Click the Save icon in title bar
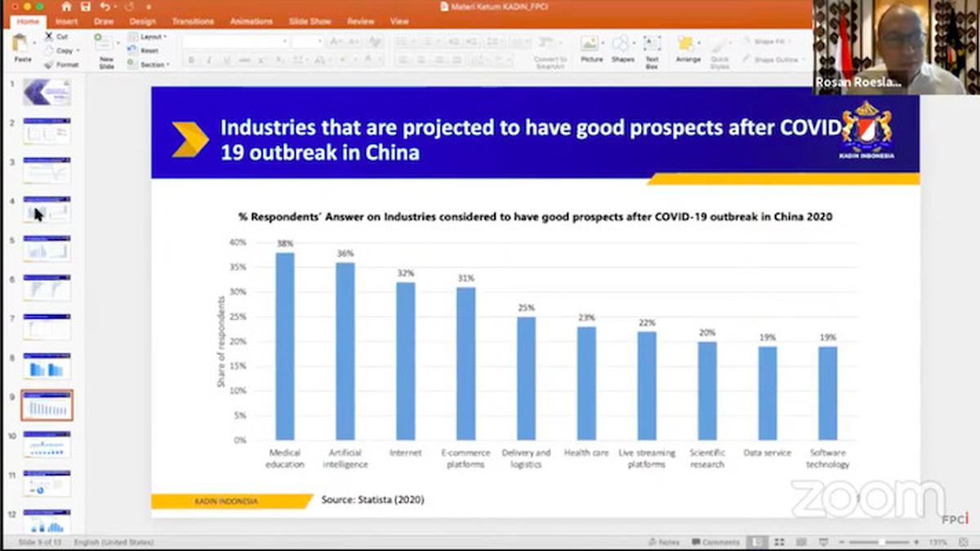980x551 pixels. pyautogui.click(x=85, y=7)
